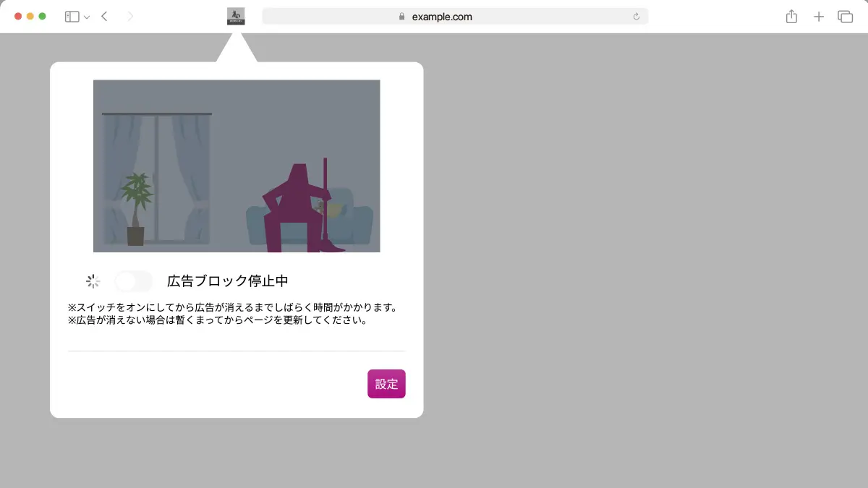Open the sidebar dropdown chevron

pos(85,16)
